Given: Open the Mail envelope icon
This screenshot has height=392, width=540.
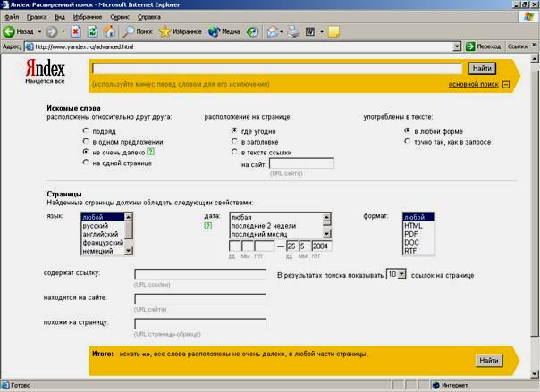Looking at the screenshot, I should (x=273, y=31).
